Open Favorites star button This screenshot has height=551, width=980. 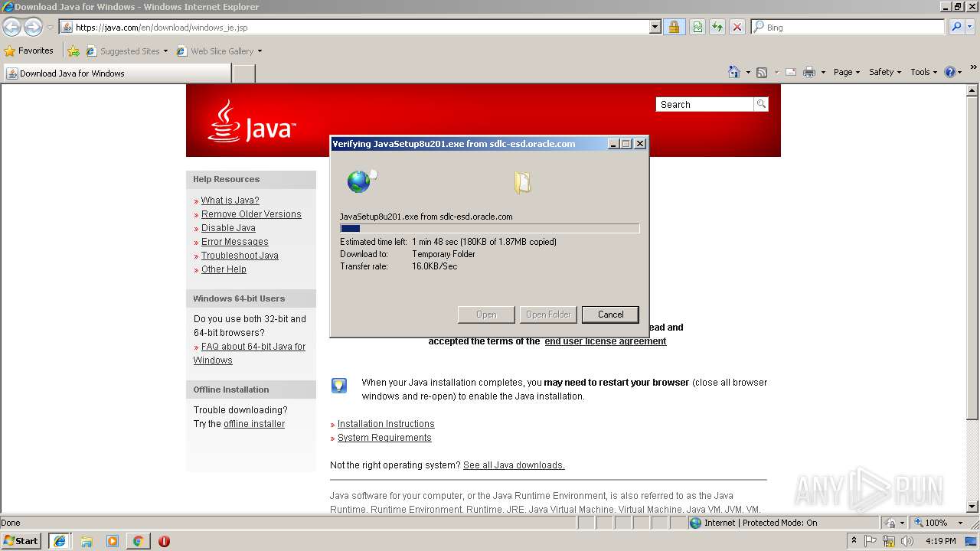click(x=29, y=51)
